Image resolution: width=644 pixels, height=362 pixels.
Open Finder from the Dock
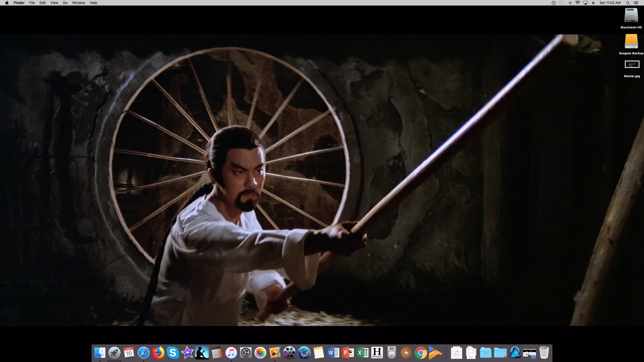coord(100,353)
